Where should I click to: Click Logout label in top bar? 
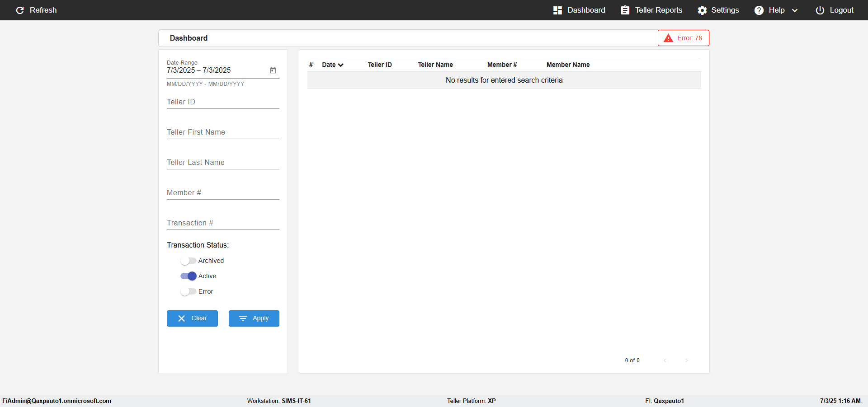(x=841, y=10)
